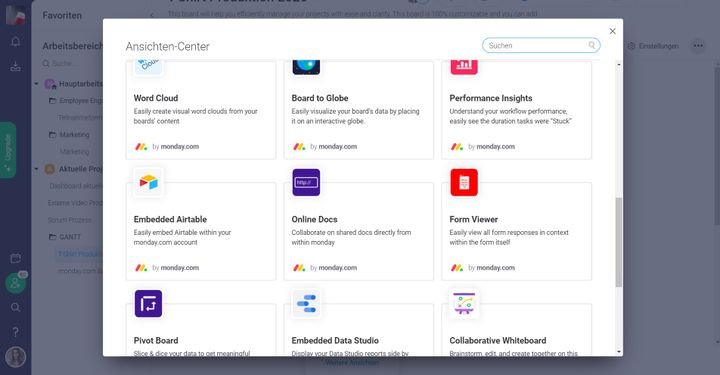Choose the Pivot Board title
Viewport: 720px width, 375px height.
click(x=156, y=341)
